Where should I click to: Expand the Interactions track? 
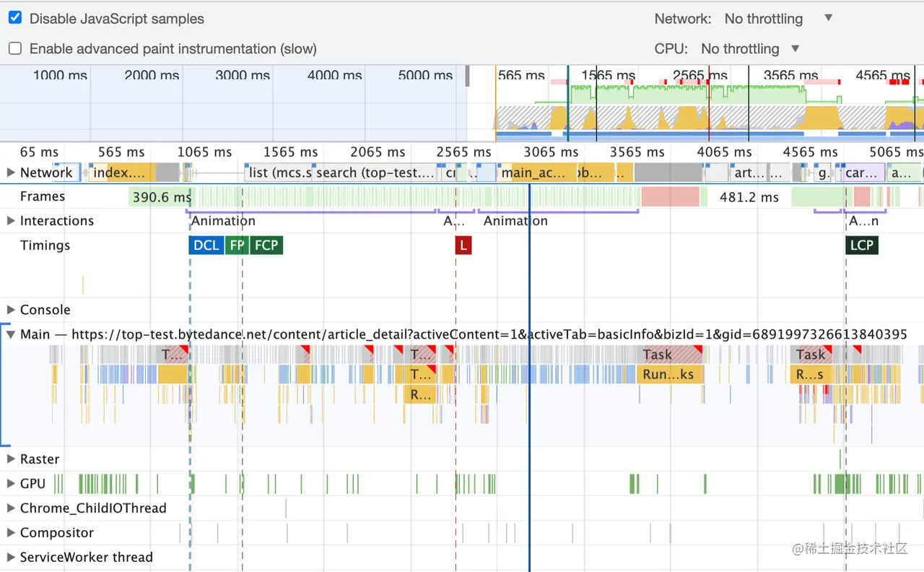tap(11, 221)
